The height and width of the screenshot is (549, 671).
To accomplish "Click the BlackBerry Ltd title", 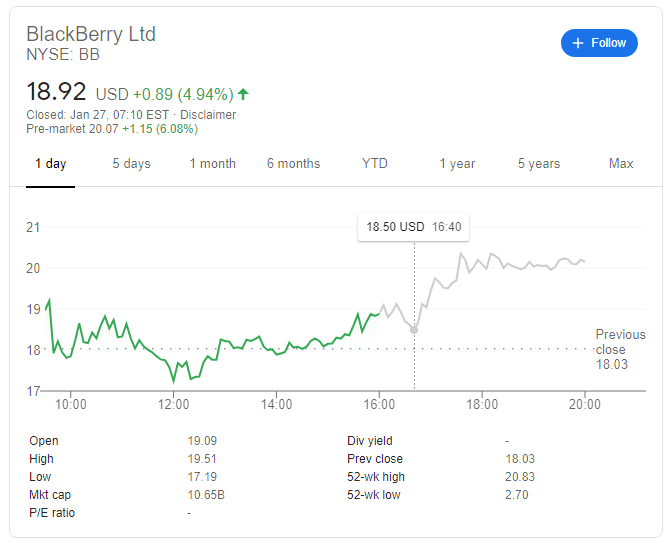I will point(91,34).
